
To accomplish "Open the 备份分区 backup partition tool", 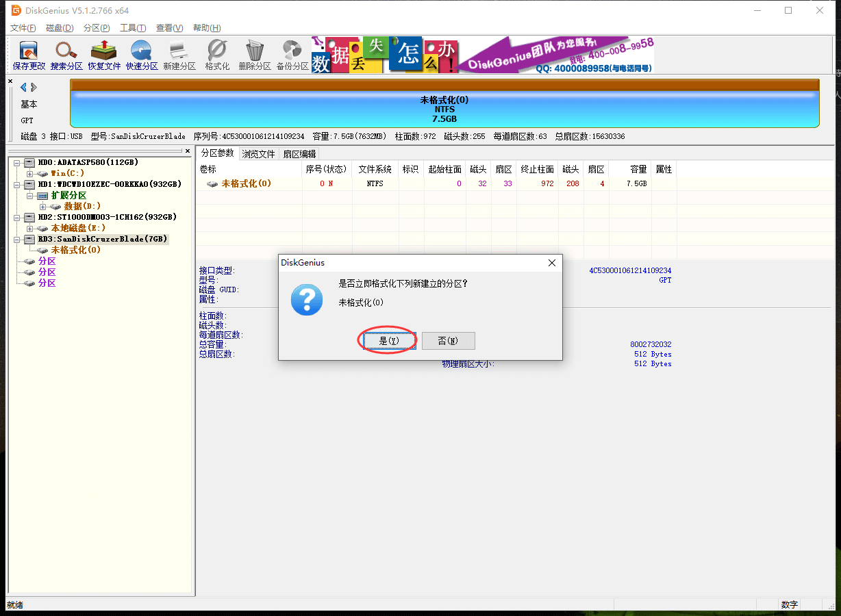I will (292, 55).
